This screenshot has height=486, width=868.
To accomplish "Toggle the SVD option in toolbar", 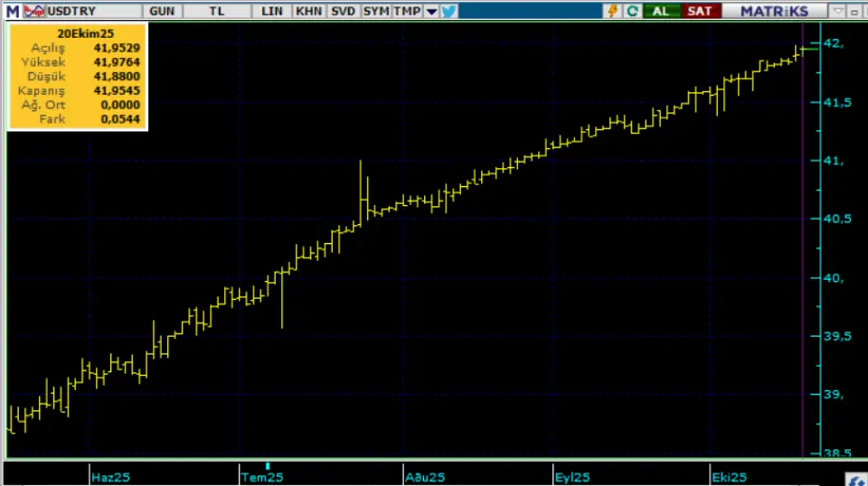I will [x=343, y=11].
